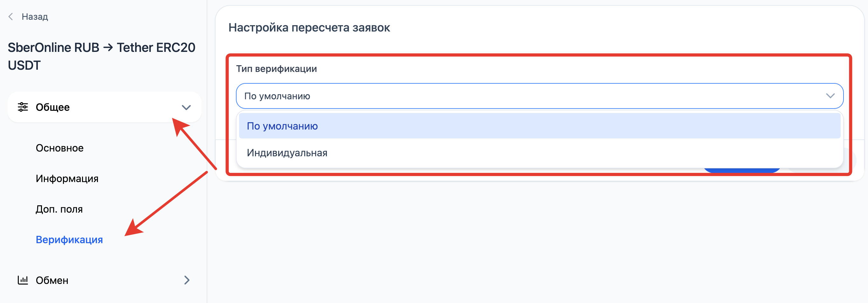Click the Настройка пересчета заявок heading
Image resolution: width=868 pixels, height=303 pixels.
[309, 28]
